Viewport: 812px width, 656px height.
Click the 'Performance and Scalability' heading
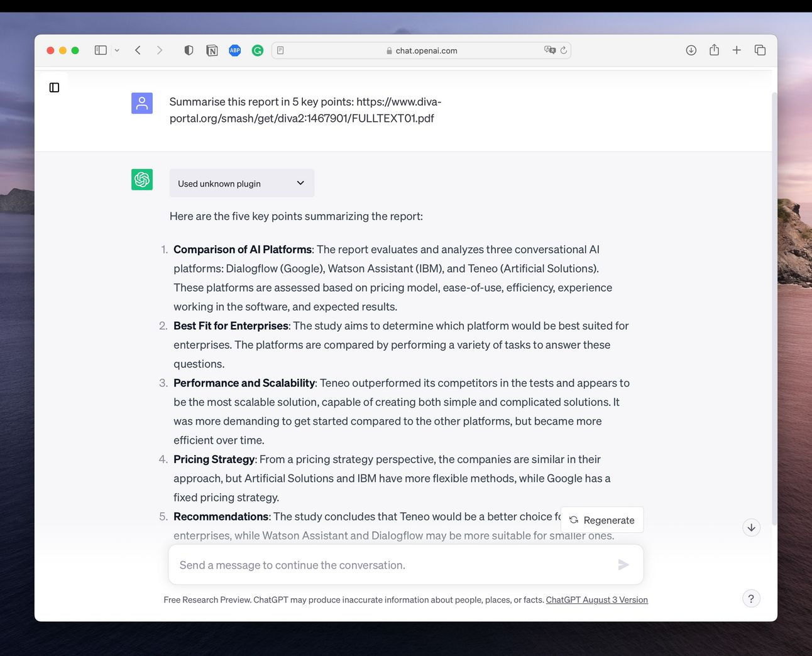244,383
